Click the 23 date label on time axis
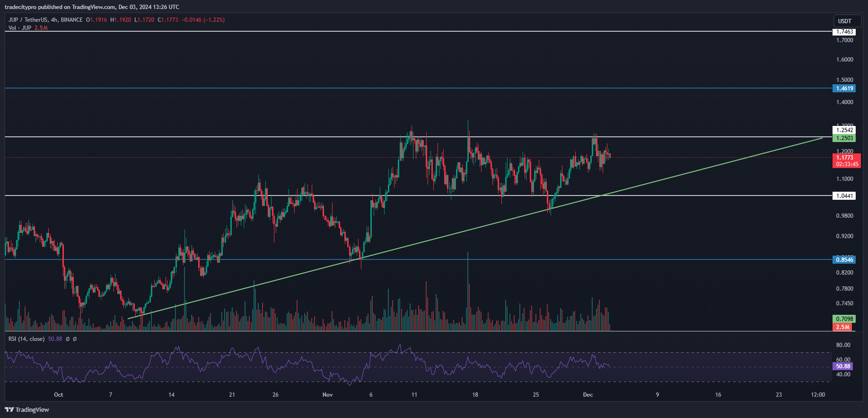Screen dimensions: 868x418 779,395
